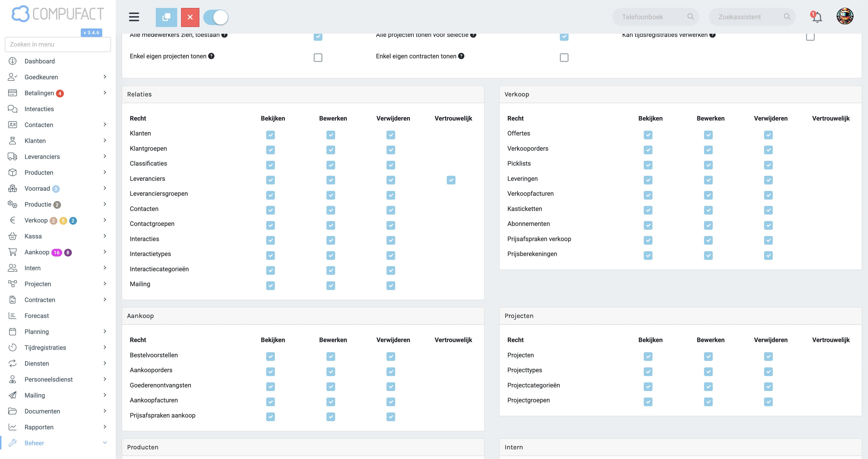The height and width of the screenshot is (459, 868).
Task: Uncheck Vertrouwelijk for Leveranciers
Action: 451,180
